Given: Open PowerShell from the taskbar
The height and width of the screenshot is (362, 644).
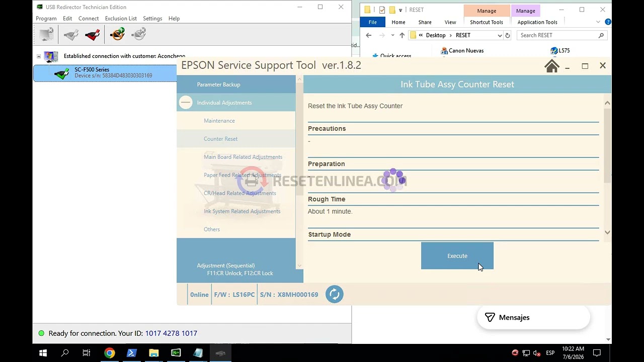Looking at the screenshot, I should (131, 353).
